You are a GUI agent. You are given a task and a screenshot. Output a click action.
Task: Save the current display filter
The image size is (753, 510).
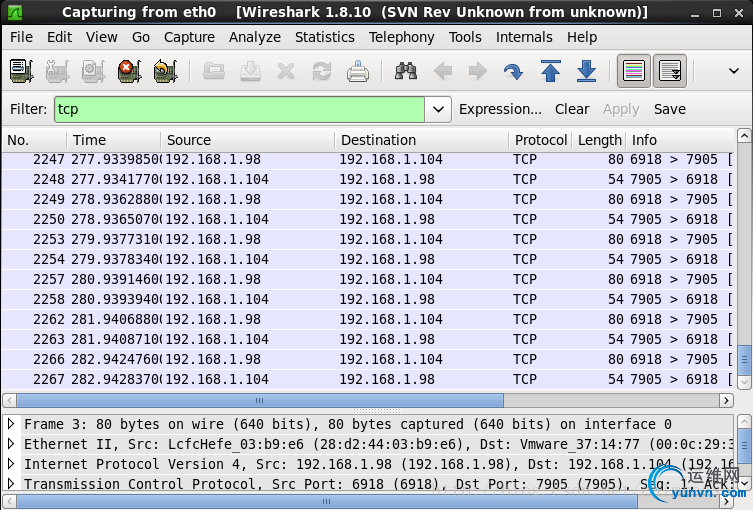(x=669, y=109)
